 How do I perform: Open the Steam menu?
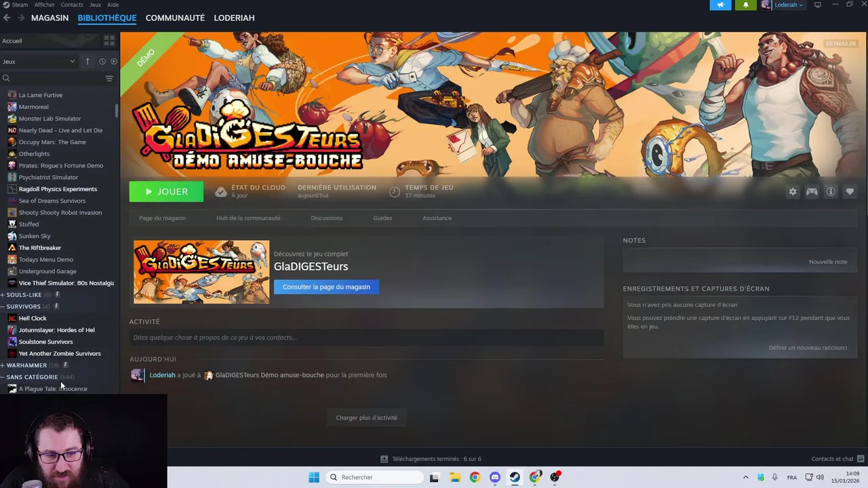click(x=20, y=5)
